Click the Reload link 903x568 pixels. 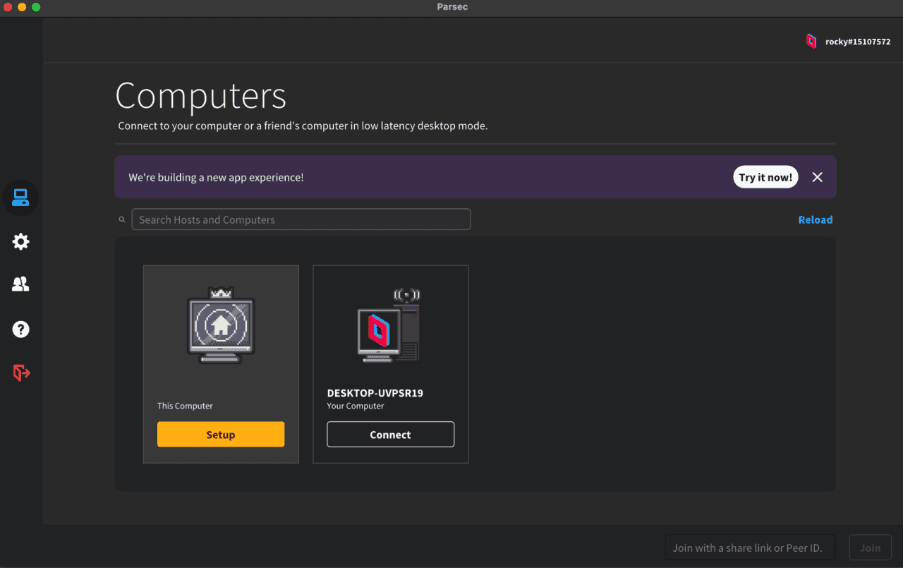point(815,219)
